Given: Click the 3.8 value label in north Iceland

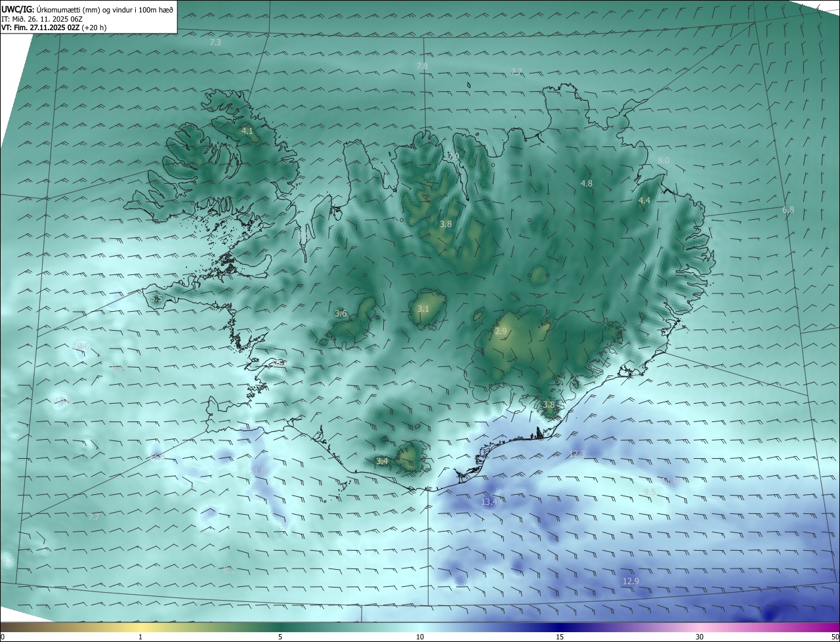Looking at the screenshot, I should tap(446, 225).
